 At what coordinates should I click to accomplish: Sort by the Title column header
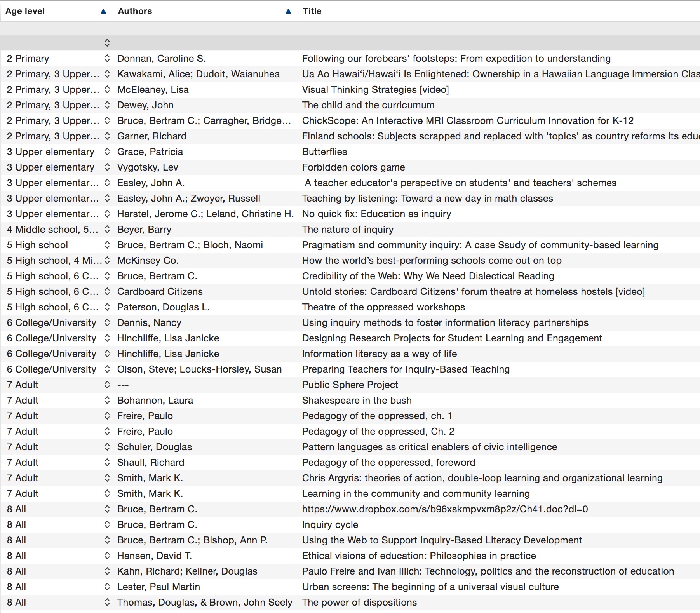[x=312, y=11]
